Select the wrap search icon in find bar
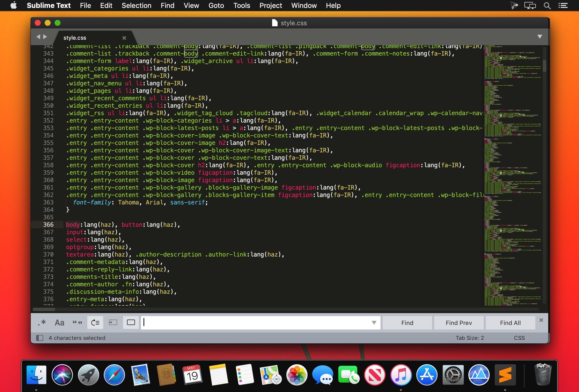Viewport: 579px width, 392px height. [95, 322]
